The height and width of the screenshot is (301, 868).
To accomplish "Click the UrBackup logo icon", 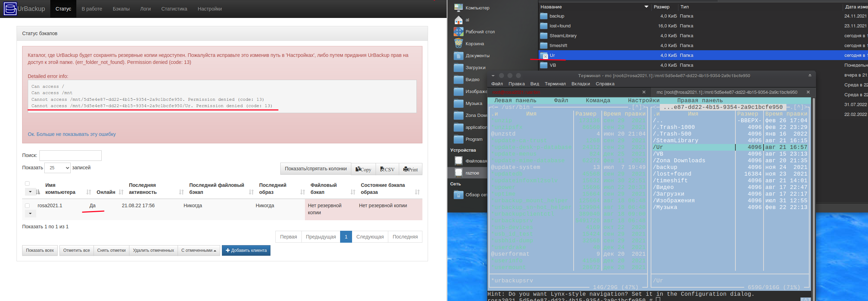I will pyautogui.click(x=10, y=9).
